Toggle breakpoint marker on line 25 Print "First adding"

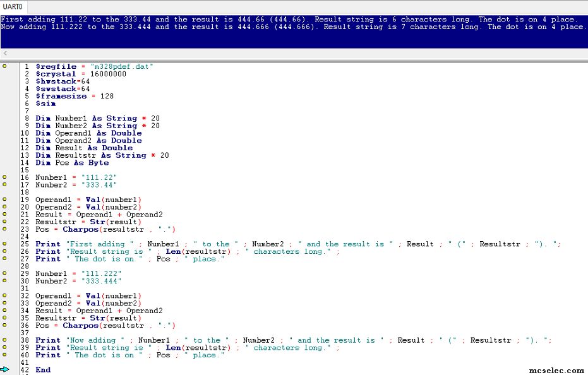point(5,244)
